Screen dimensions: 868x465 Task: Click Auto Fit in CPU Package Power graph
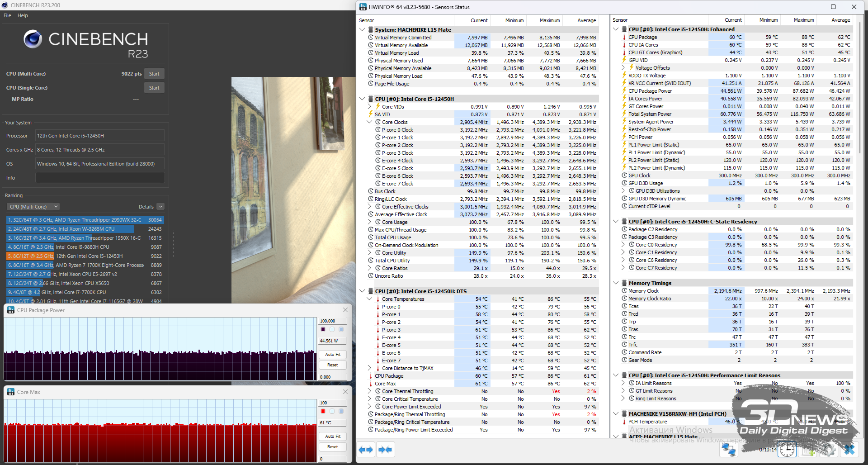pyautogui.click(x=333, y=355)
